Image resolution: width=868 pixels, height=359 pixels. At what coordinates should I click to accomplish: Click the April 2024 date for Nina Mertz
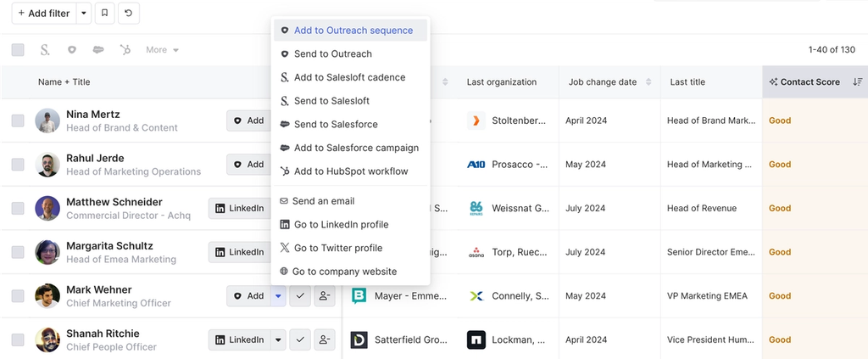587,121
